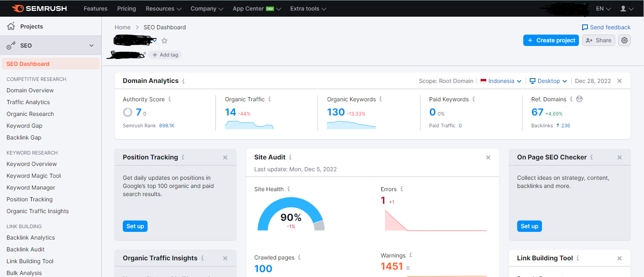Open Pricing in top navigation
The height and width of the screenshot is (277, 644).
pos(126,9)
